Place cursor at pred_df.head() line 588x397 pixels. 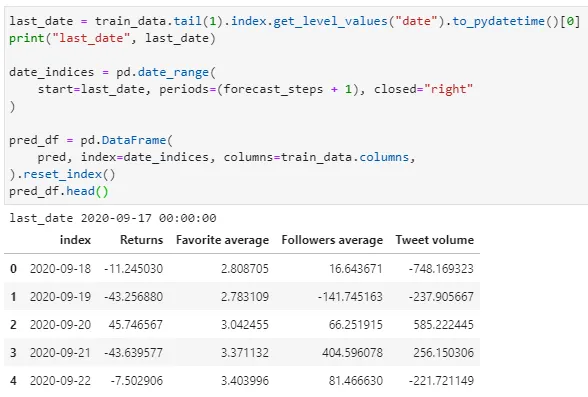(x=59, y=191)
